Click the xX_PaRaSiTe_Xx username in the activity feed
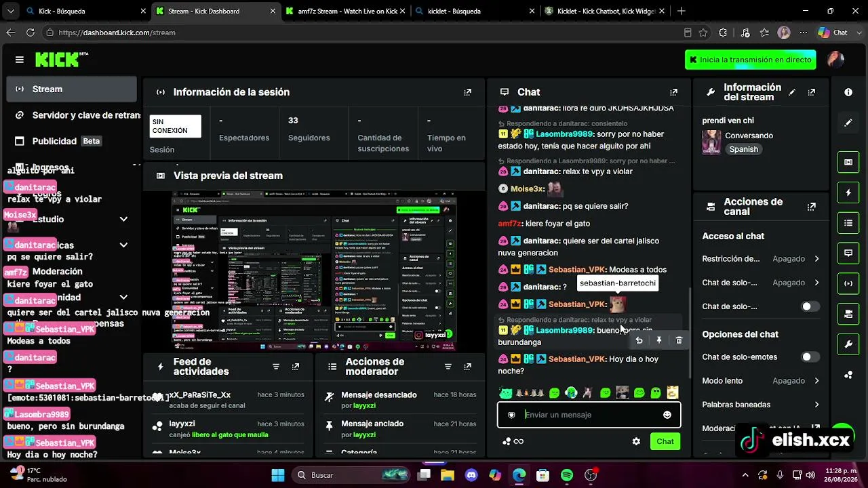Screen dimensions: 868x488 [x=200, y=394]
